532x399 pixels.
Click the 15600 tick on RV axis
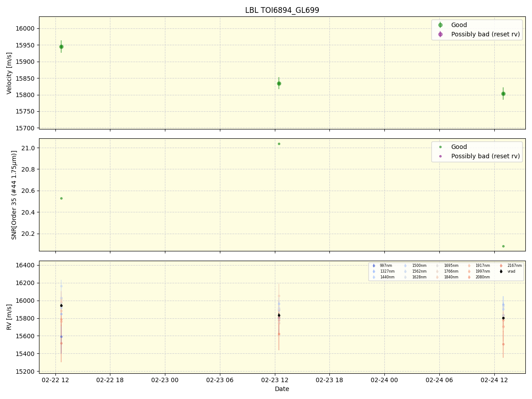coord(26,336)
